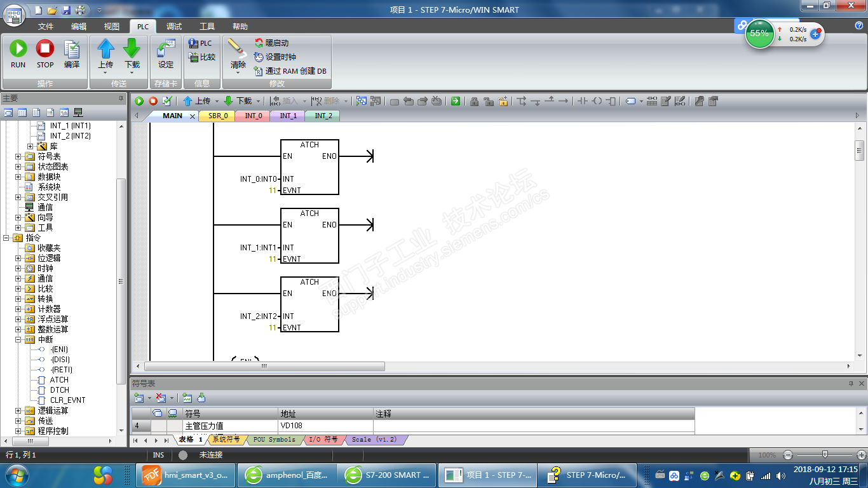Image resolution: width=868 pixels, height=488 pixels.
Task: Click the green RUN button in the ribbon
Action: coord(18,54)
